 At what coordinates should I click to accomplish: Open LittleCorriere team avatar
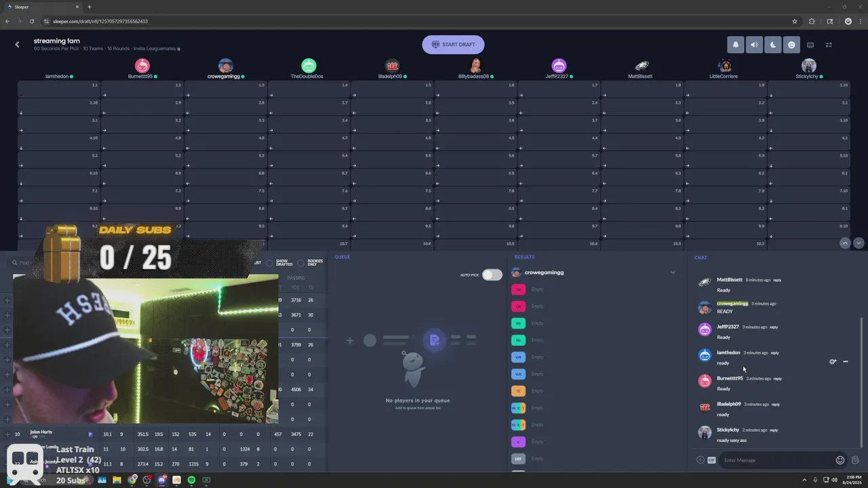coord(725,66)
